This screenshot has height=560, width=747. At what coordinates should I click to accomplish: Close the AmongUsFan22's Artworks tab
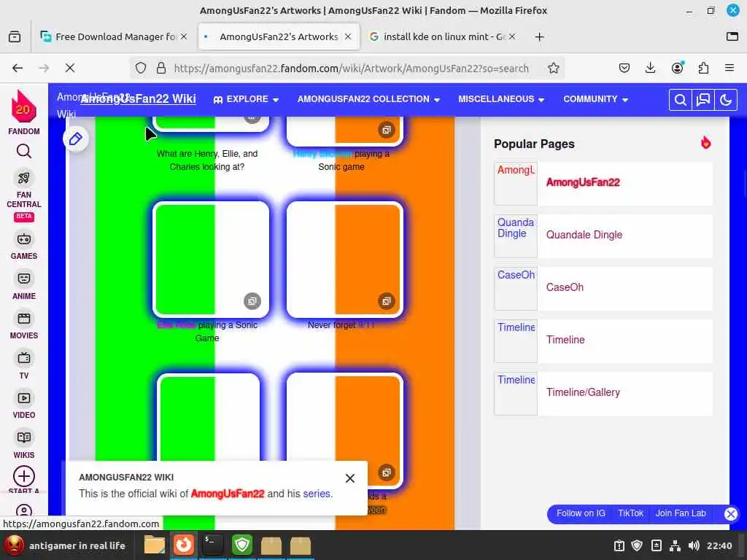coord(348,36)
